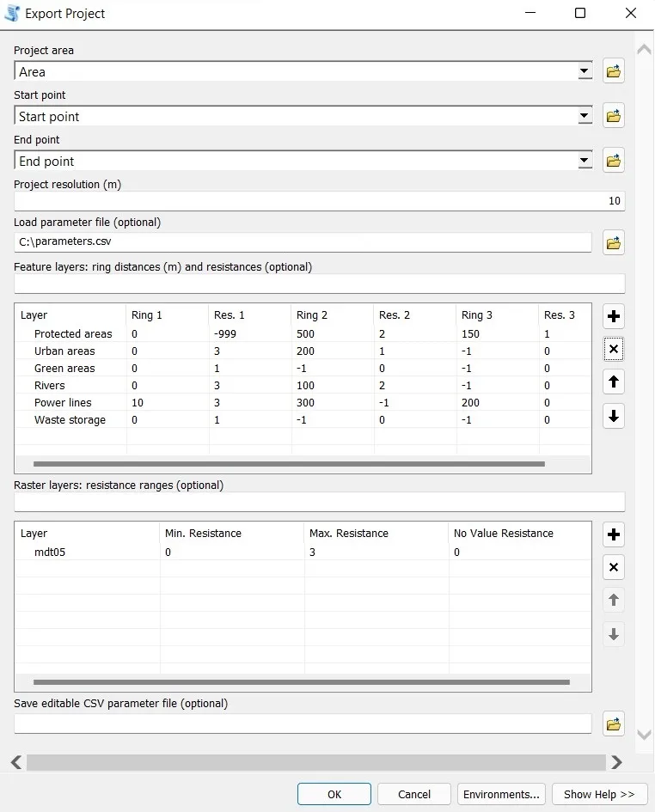Remove selected feature layer row
Screen dimensions: 655x812
click(x=613, y=349)
